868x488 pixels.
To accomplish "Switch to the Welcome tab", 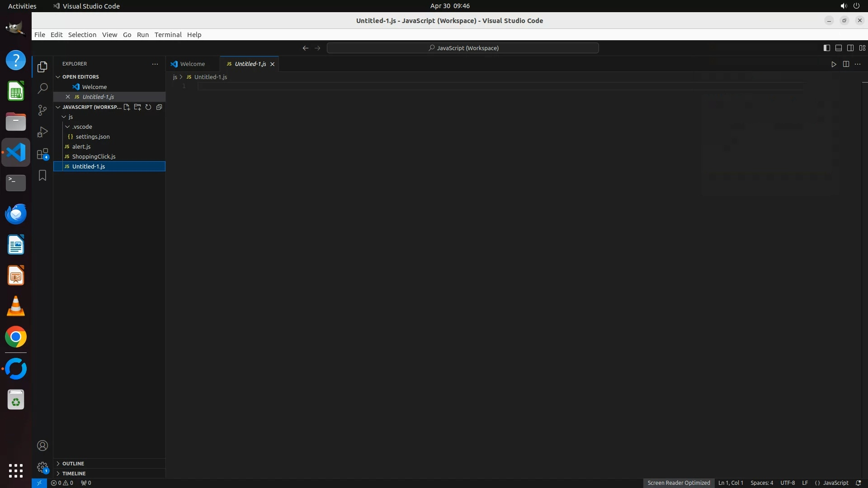I will point(192,64).
